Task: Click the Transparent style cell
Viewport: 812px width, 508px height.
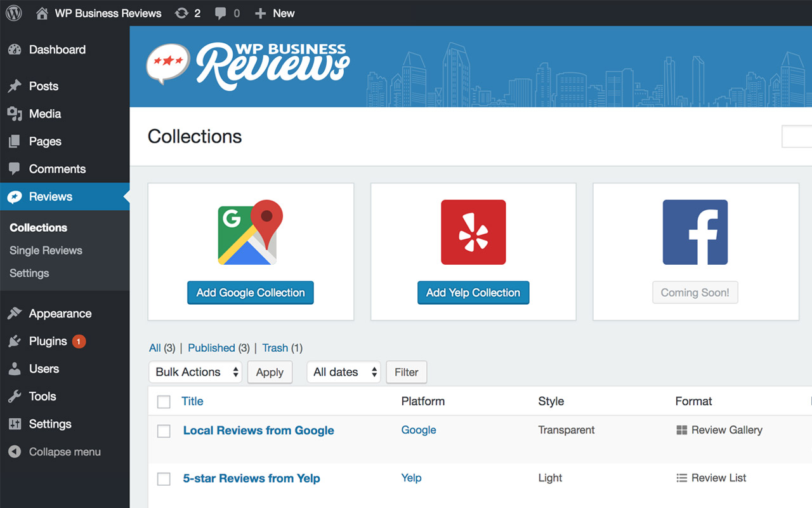Action: (566, 430)
